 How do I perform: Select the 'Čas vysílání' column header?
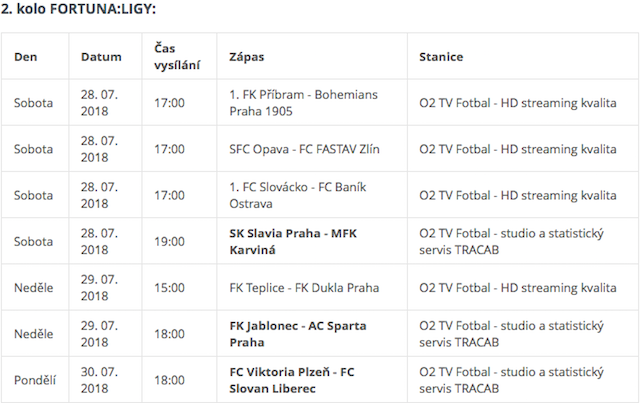175,57
